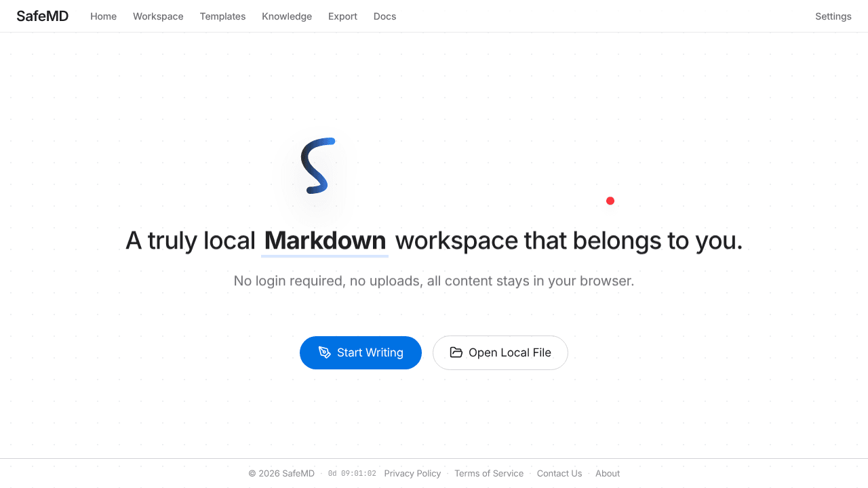
Task: Click the folder icon on Open Local File
Action: [456, 352]
